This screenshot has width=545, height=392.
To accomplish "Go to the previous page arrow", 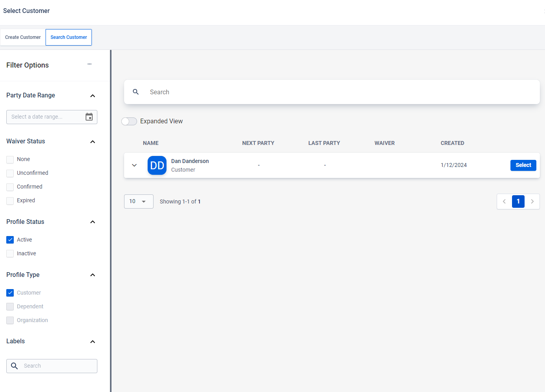I will tap(504, 201).
